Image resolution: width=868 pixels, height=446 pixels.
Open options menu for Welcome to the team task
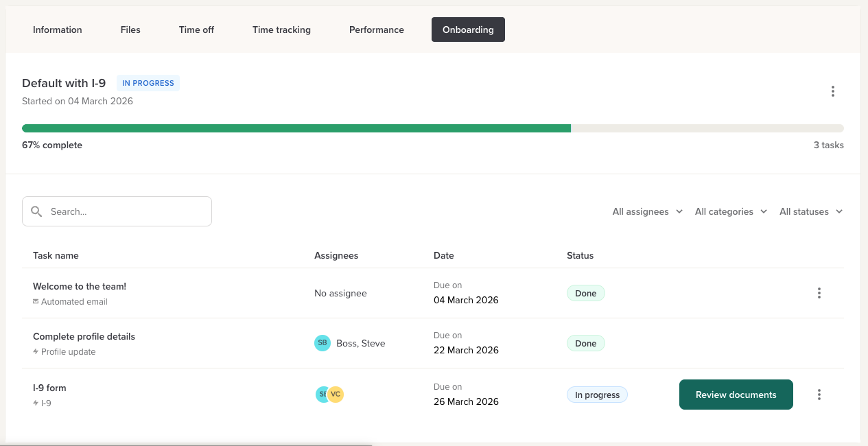point(819,293)
